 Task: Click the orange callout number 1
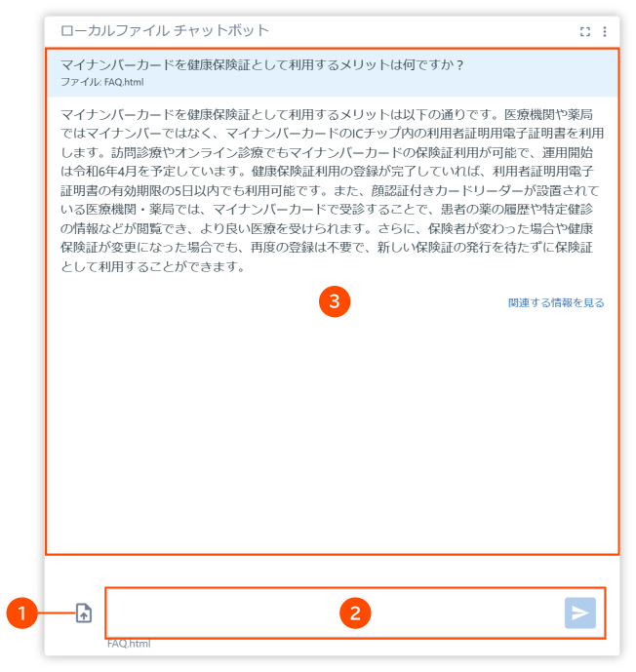(x=21, y=613)
